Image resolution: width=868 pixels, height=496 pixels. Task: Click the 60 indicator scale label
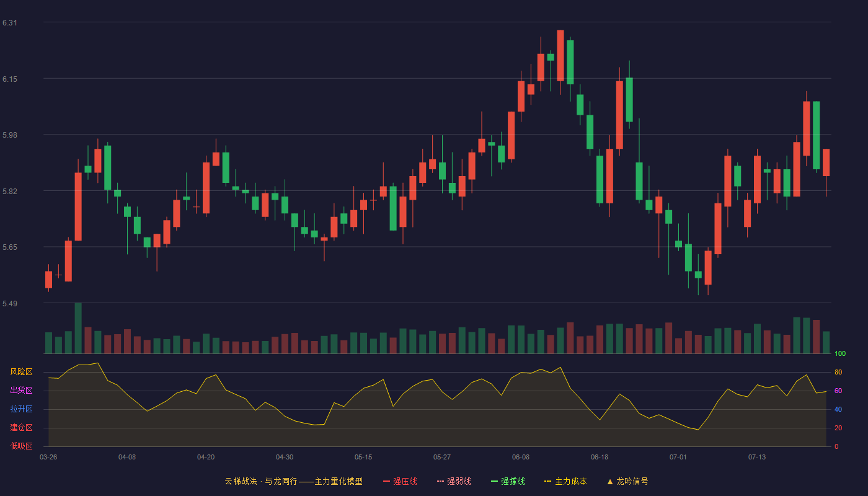point(838,391)
